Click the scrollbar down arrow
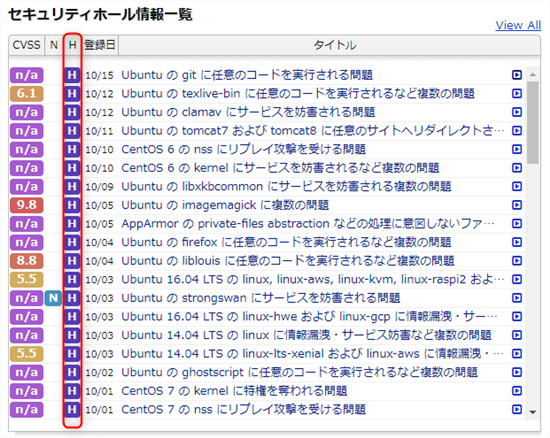 [533, 412]
